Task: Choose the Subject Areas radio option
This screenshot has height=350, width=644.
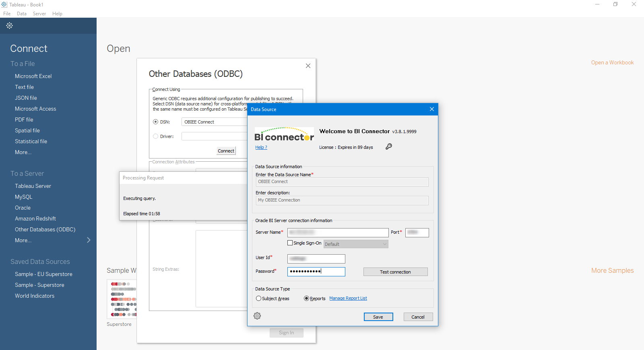Action: click(258, 299)
